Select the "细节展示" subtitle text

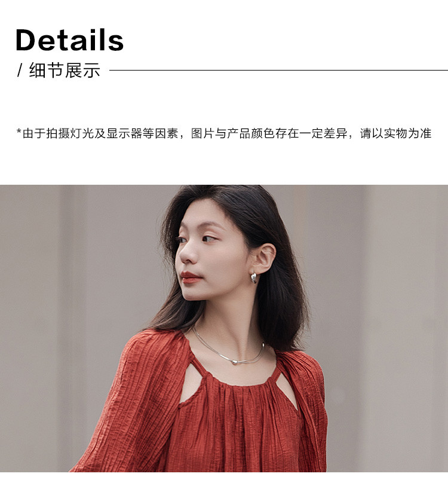point(65,71)
